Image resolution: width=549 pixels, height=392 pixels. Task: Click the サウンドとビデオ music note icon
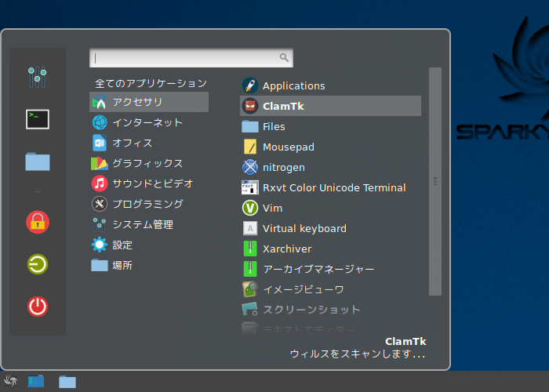click(100, 183)
